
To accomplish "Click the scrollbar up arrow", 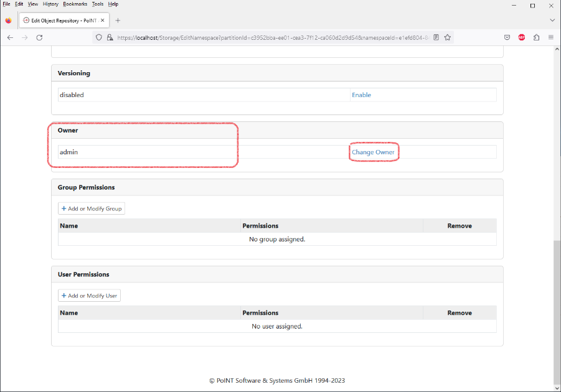I will [x=557, y=49].
